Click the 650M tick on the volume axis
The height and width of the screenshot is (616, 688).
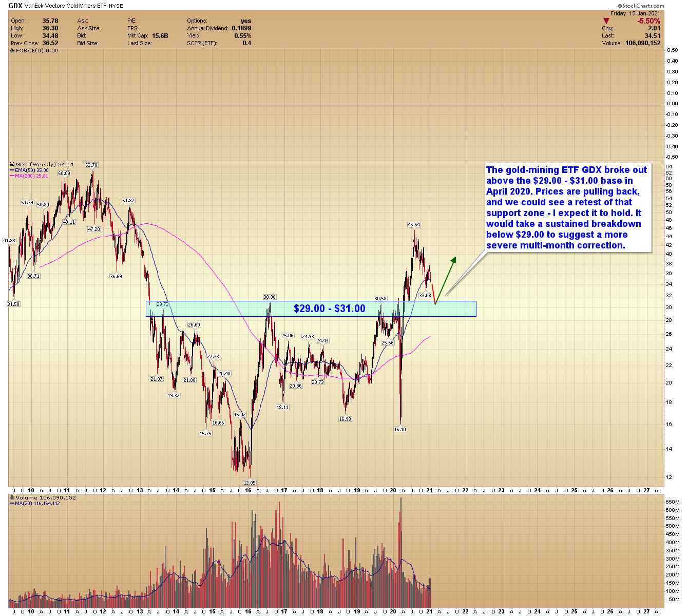[673, 501]
